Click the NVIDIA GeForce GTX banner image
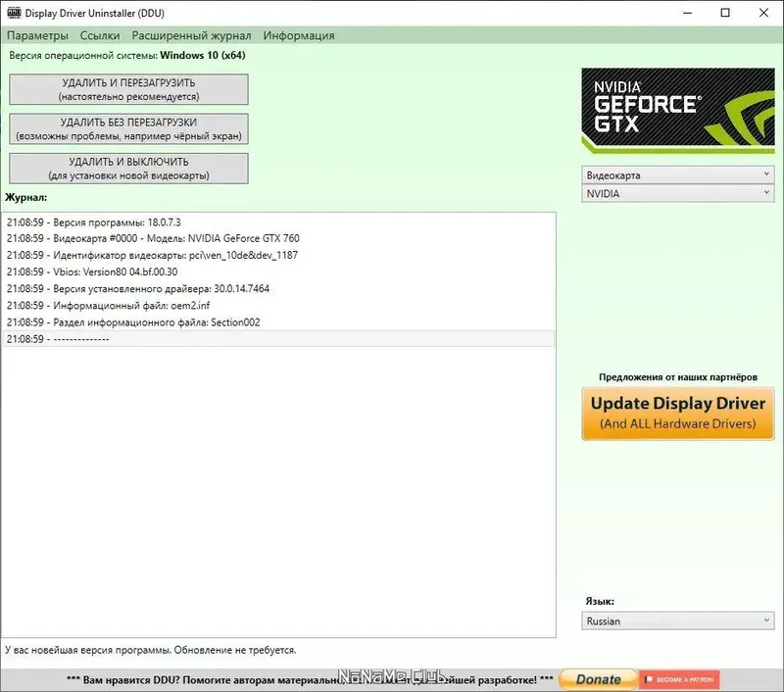The image size is (784, 692). click(677, 110)
